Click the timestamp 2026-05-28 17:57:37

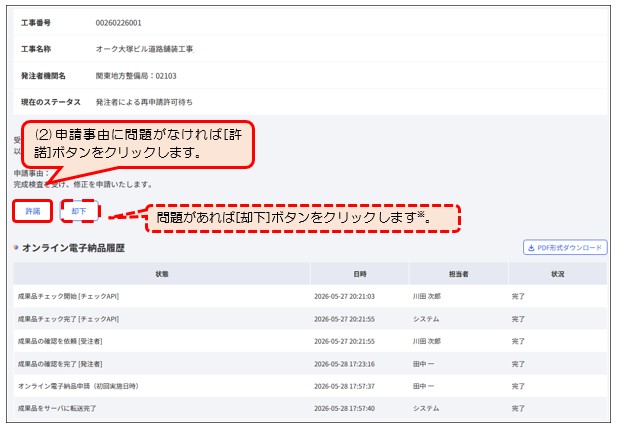click(x=344, y=386)
